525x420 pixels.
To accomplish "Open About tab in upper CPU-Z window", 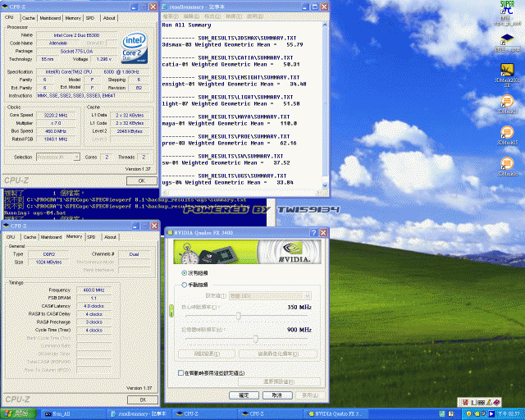I will pos(109,18).
